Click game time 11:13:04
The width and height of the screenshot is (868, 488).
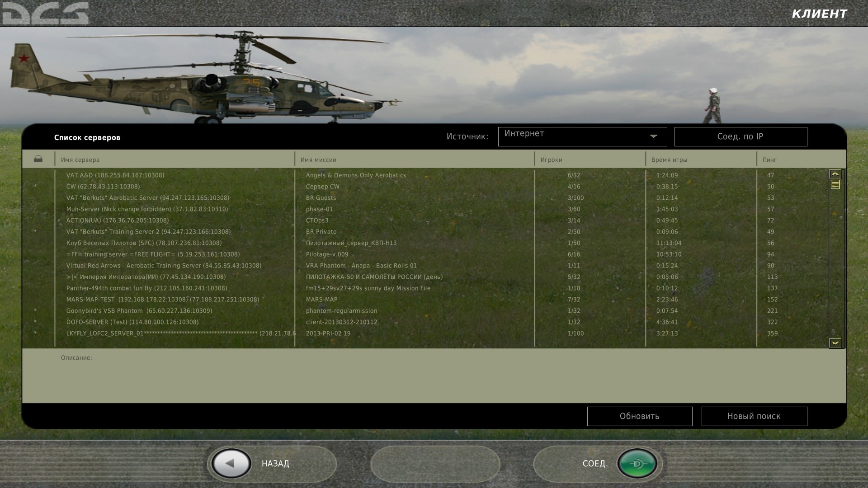pyautogui.click(x=669, y=243)
